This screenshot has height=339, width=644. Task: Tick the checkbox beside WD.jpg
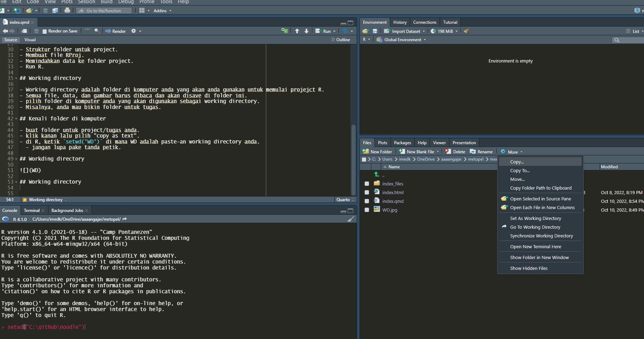[367, 210]
